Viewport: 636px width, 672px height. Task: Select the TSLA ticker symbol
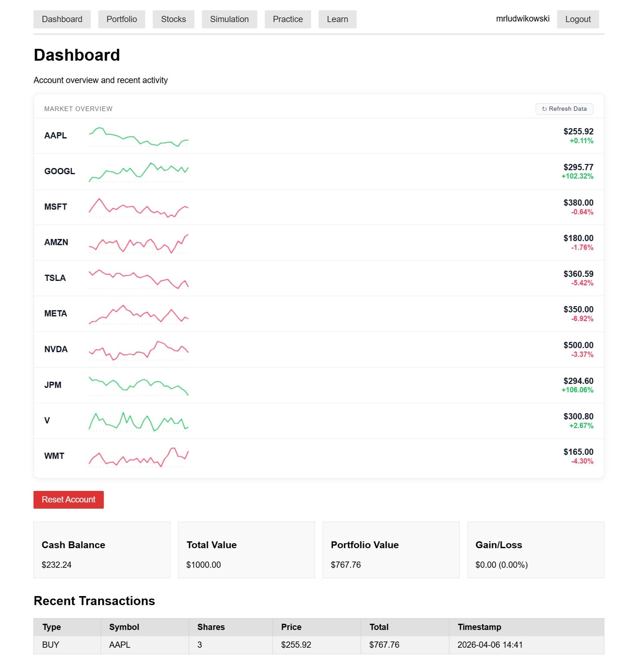[55, 278]
